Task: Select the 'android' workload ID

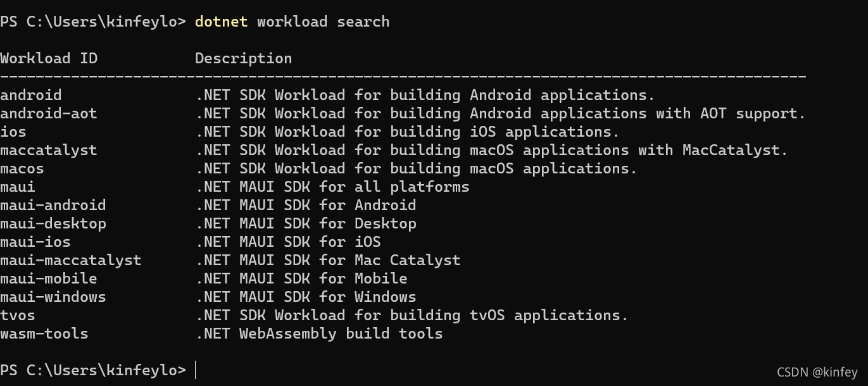Action: coord(31,95)
